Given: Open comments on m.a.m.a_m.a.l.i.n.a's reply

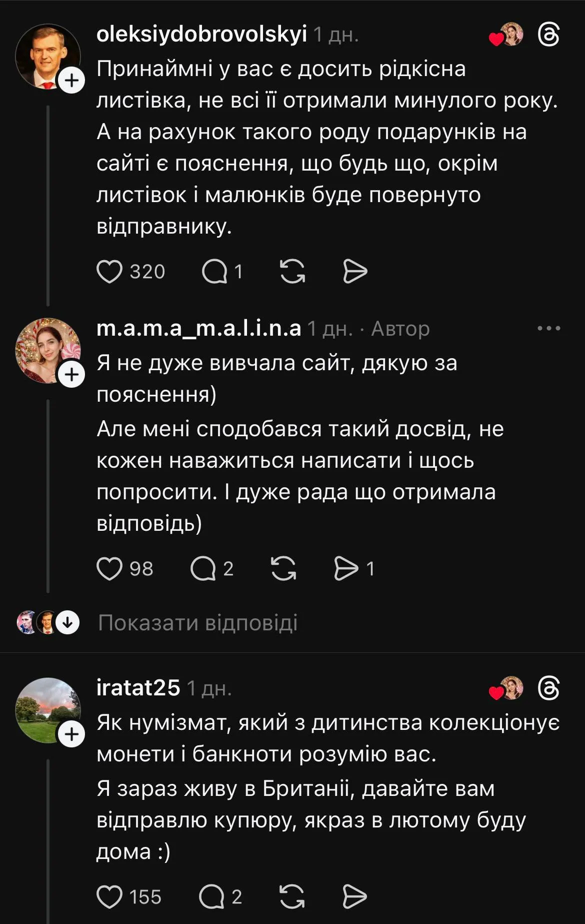Looking at the screenshot, I should tap(202, 569).
